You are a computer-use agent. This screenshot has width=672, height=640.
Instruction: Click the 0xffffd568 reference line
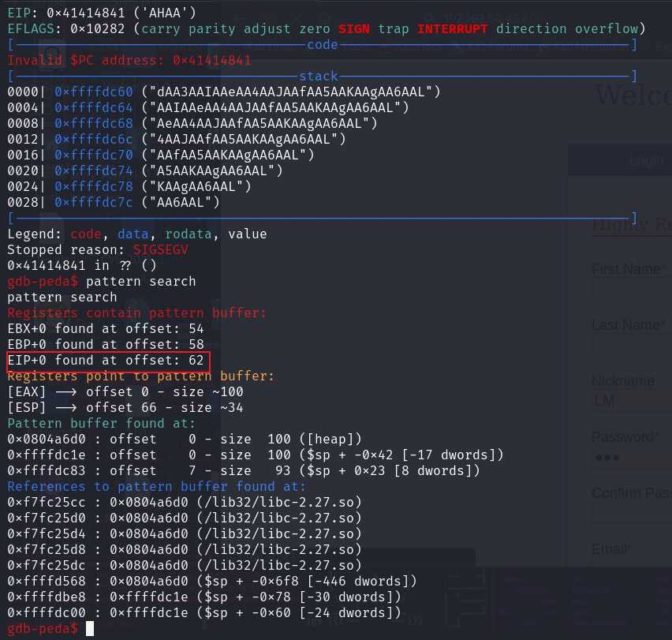coord(211,582)
